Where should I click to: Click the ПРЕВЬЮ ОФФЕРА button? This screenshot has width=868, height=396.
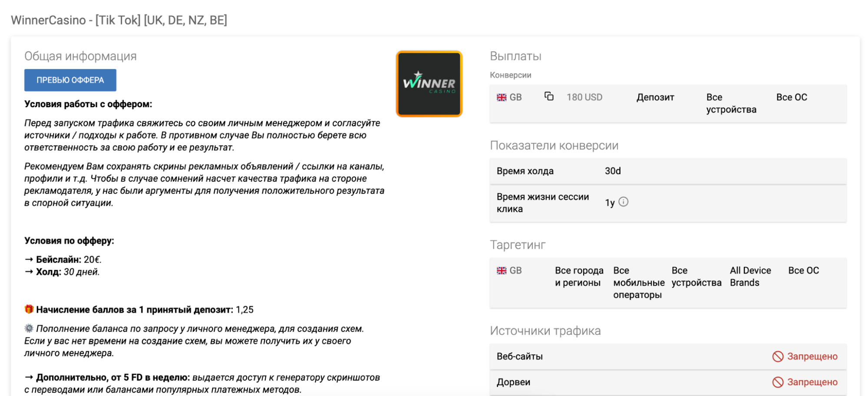point(70,80)
